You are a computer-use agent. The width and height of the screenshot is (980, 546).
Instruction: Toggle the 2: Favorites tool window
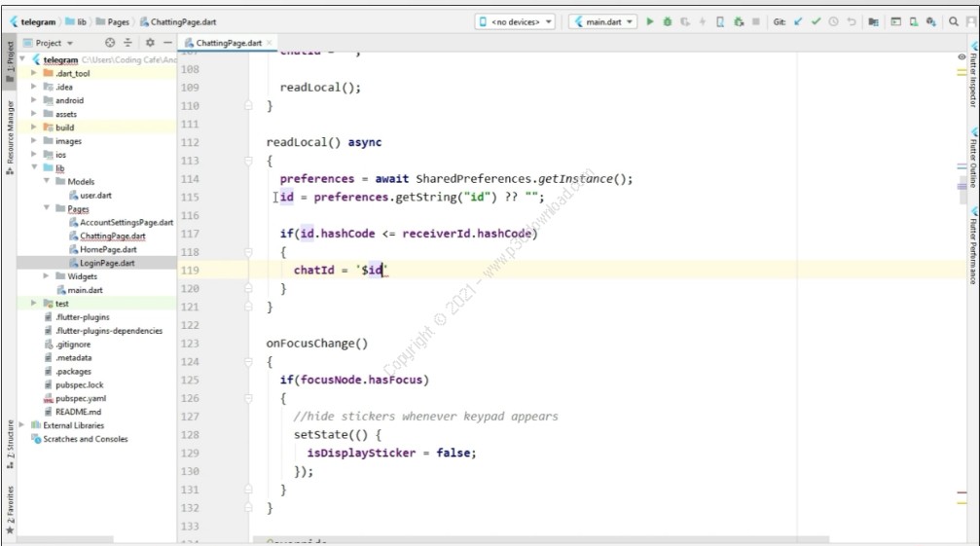pos(10,510)
